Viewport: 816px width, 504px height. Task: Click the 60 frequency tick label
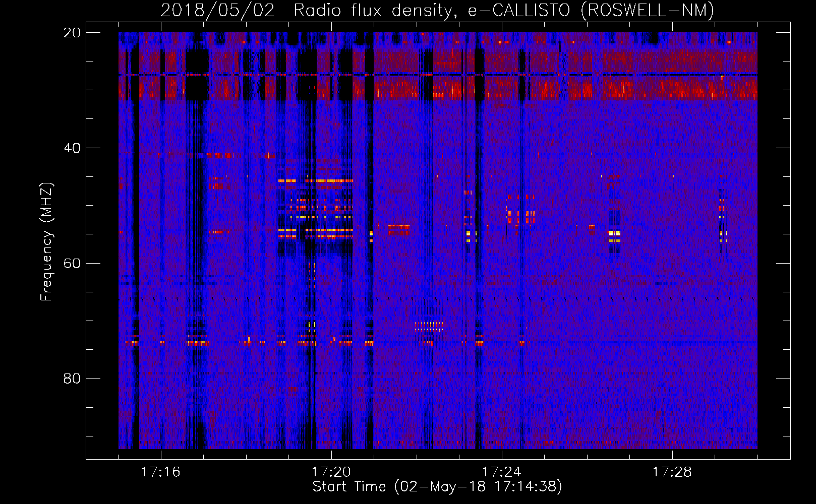72,264
